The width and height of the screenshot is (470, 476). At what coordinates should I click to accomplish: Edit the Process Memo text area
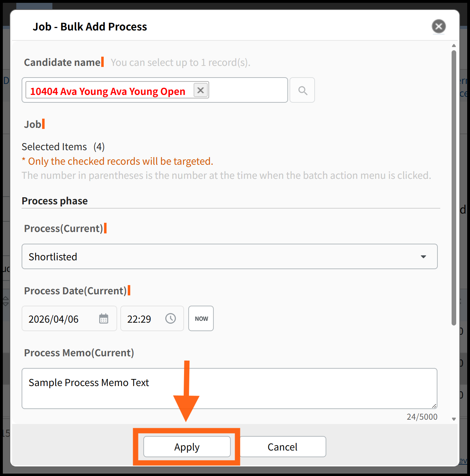(x=229, y=389)
